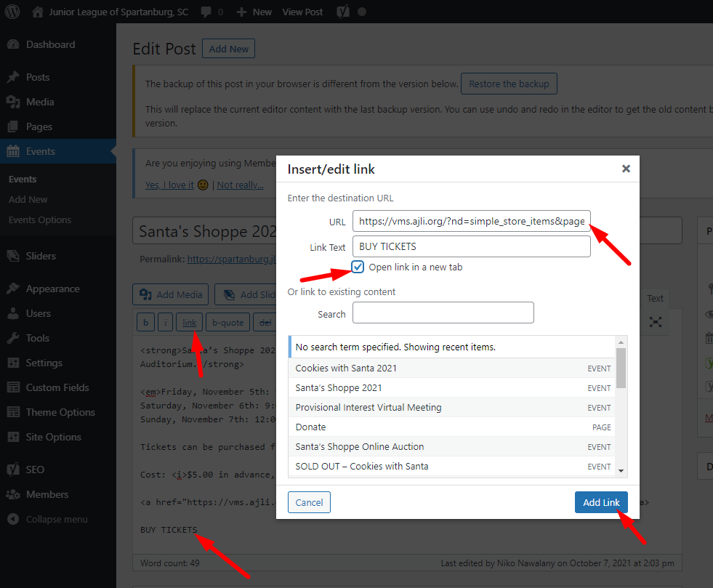The height and width of the screenshot is (588, 713).
Task: Select SOLD OUT – Cookies with Santa result
Action: pyautogui.click(x=452, y=466)
